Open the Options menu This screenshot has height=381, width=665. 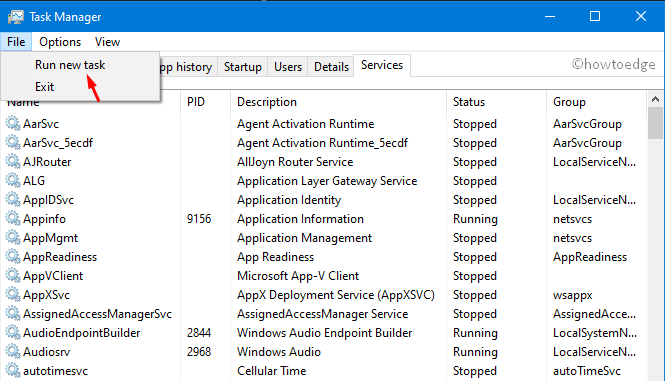pos(60,42)
